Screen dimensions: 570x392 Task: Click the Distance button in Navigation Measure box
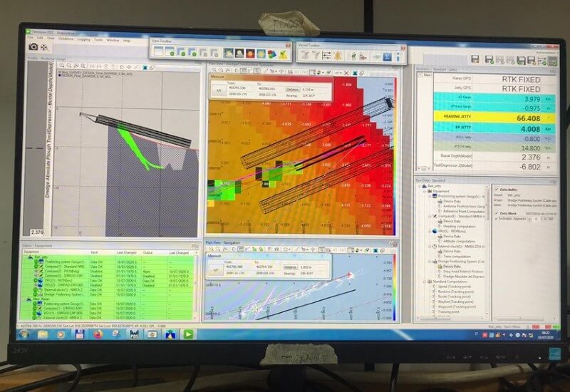[x=291, y=267]
